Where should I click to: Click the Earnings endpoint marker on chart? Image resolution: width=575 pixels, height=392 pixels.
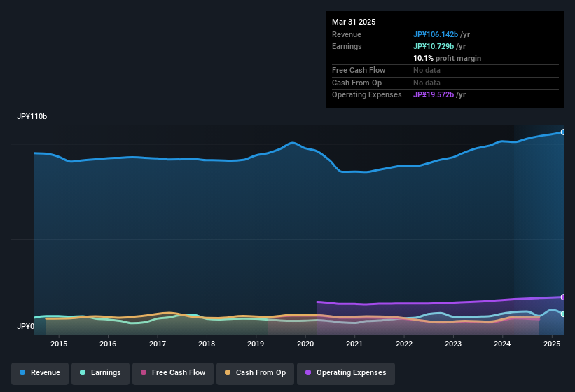click(563, 314)
